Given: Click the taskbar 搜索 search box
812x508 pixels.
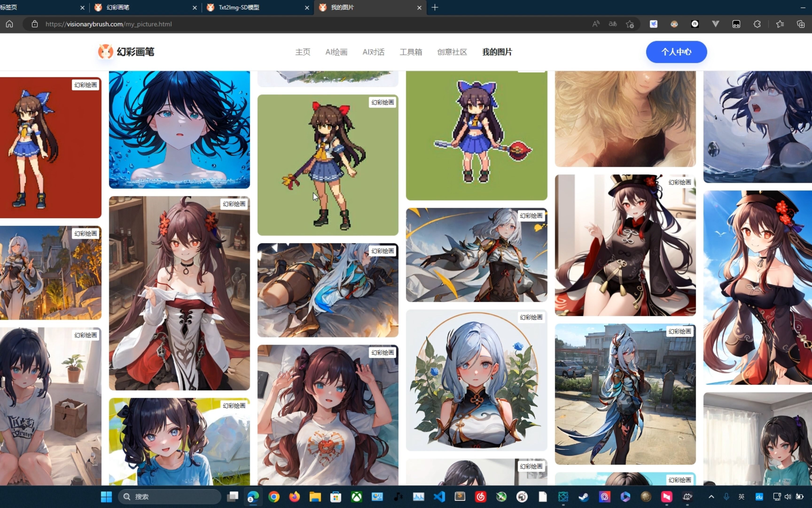Looking at the screenshot, I should 169,496.
